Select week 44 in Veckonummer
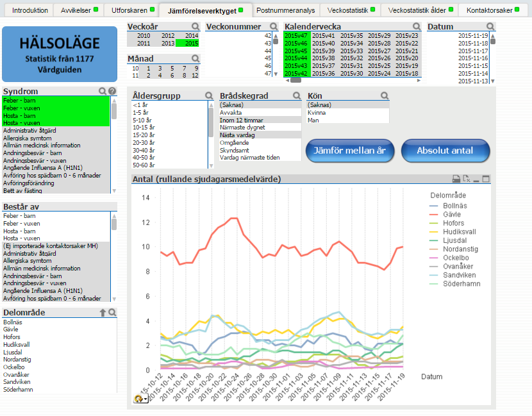This screenshot has width=532, height=416. click(x=239, y=51)
